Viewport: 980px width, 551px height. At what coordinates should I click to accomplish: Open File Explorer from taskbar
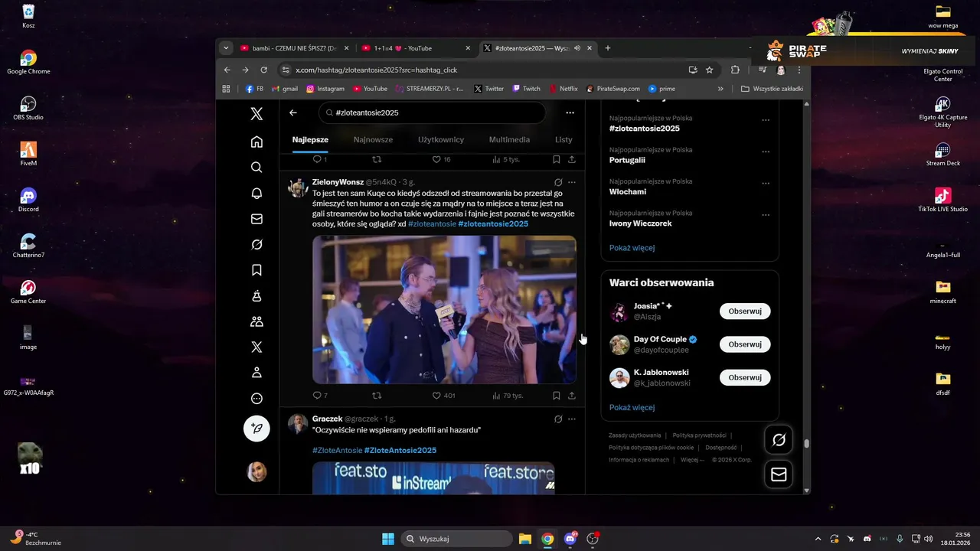(525, 539)
